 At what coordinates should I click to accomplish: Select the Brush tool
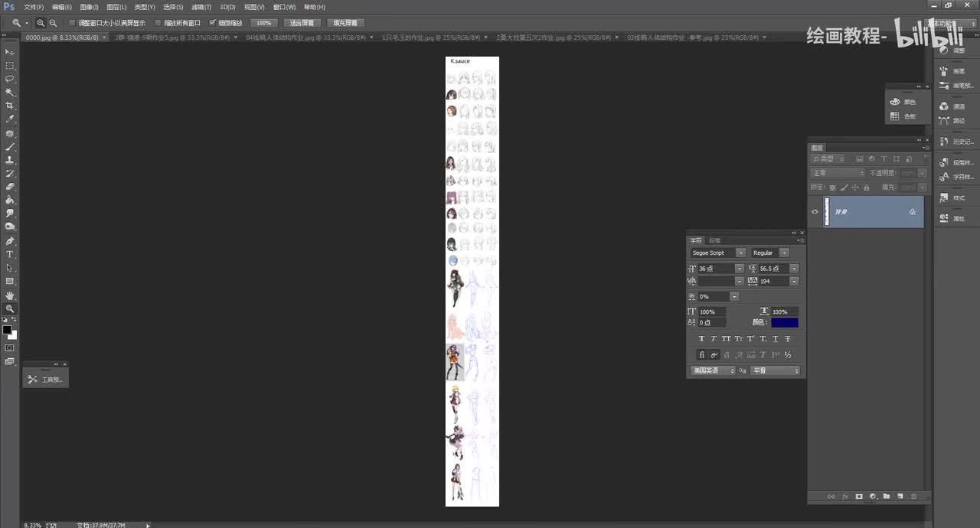click(10, 146)
